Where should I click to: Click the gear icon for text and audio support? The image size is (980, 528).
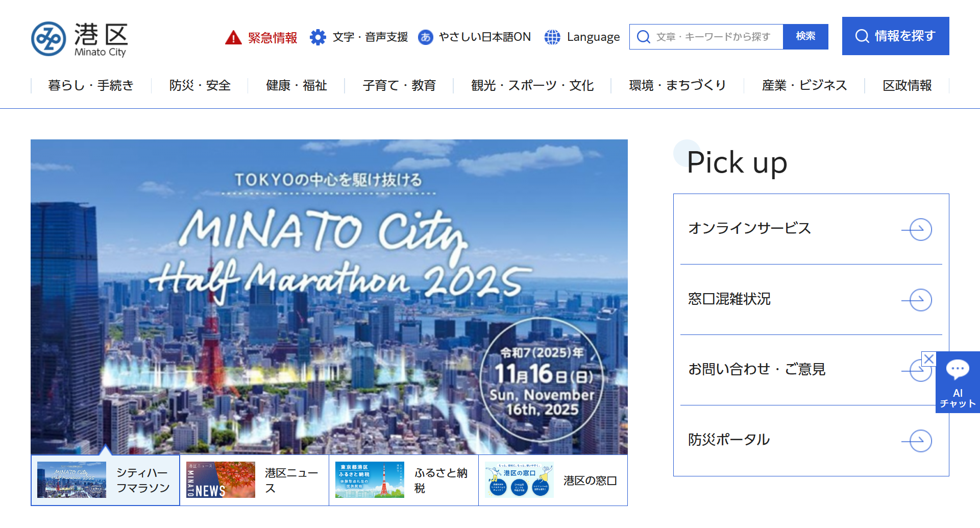(x=318, y=37)
